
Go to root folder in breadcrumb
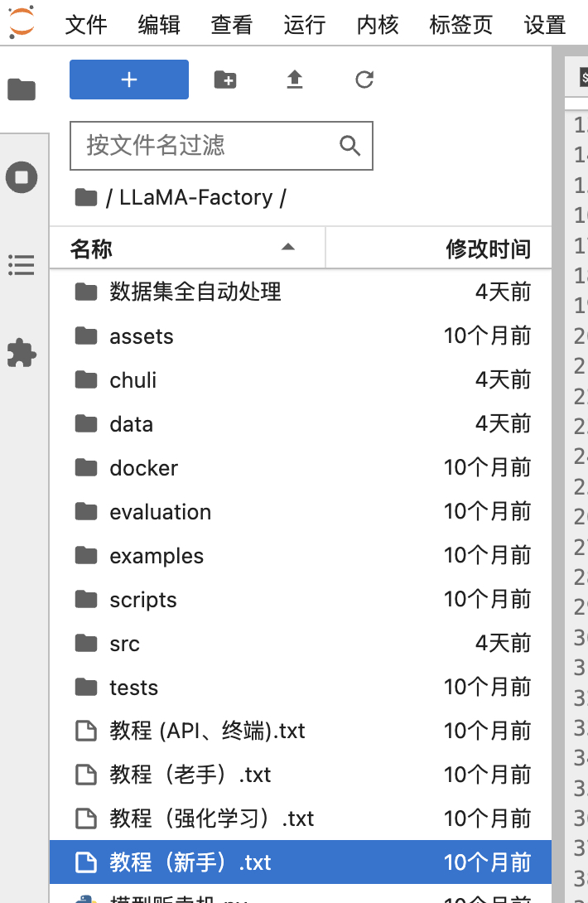tap(85, 198)
